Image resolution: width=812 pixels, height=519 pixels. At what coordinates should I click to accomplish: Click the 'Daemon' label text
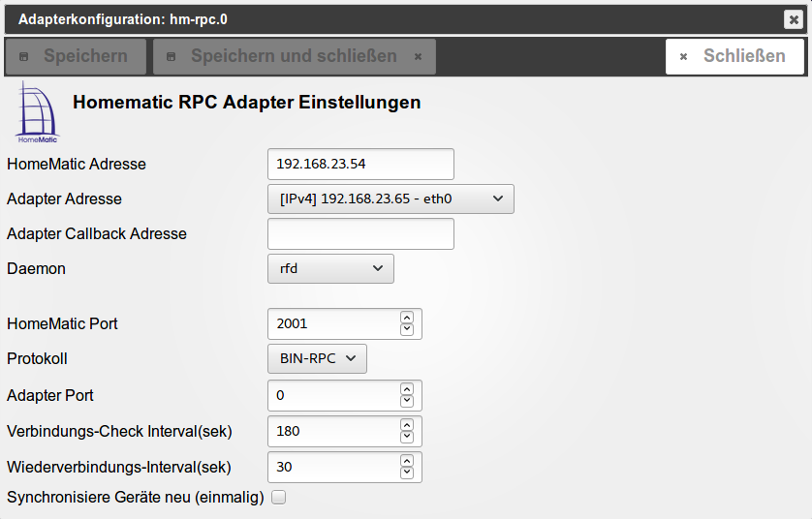(36, 268)
